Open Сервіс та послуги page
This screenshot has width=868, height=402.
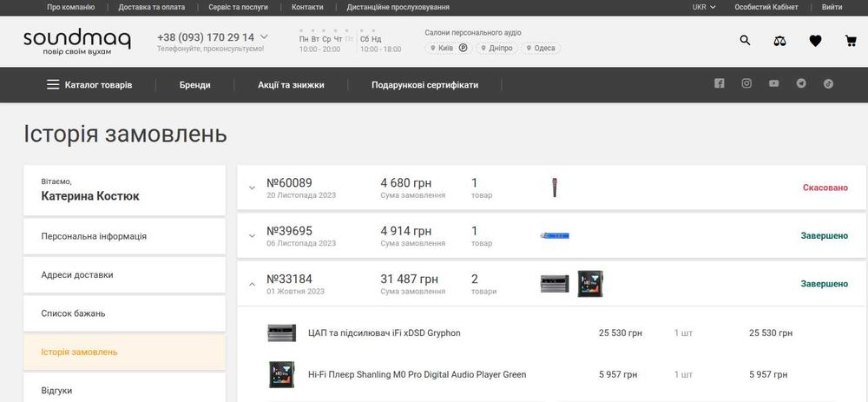coord(238,7)
